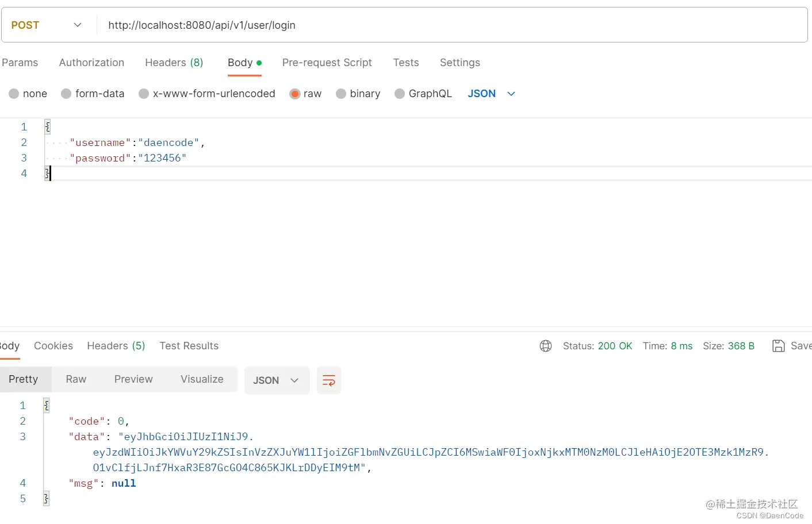Open the request Settings tab
This screenshot has height=524, width=812.
pos(460,63)
